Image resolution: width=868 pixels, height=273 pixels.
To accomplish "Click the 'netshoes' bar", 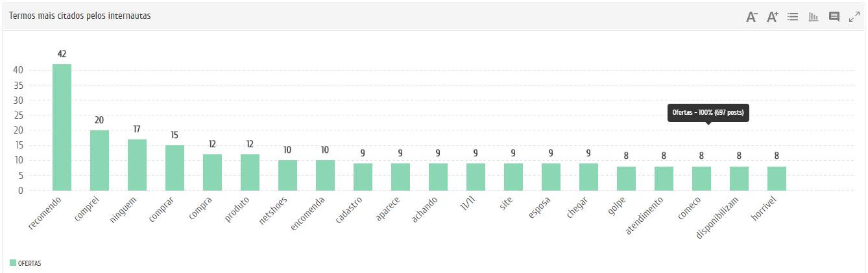I will [287, 175].
